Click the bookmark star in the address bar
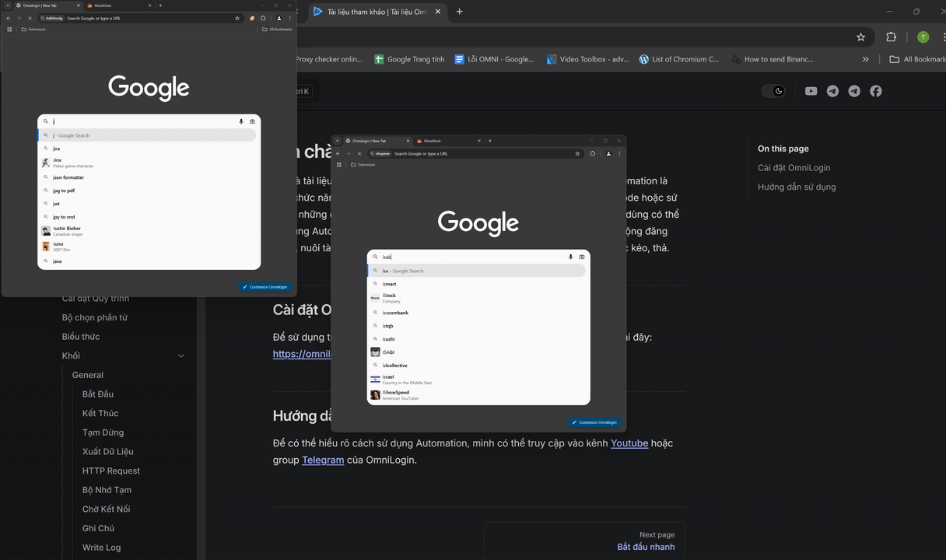 236,17
